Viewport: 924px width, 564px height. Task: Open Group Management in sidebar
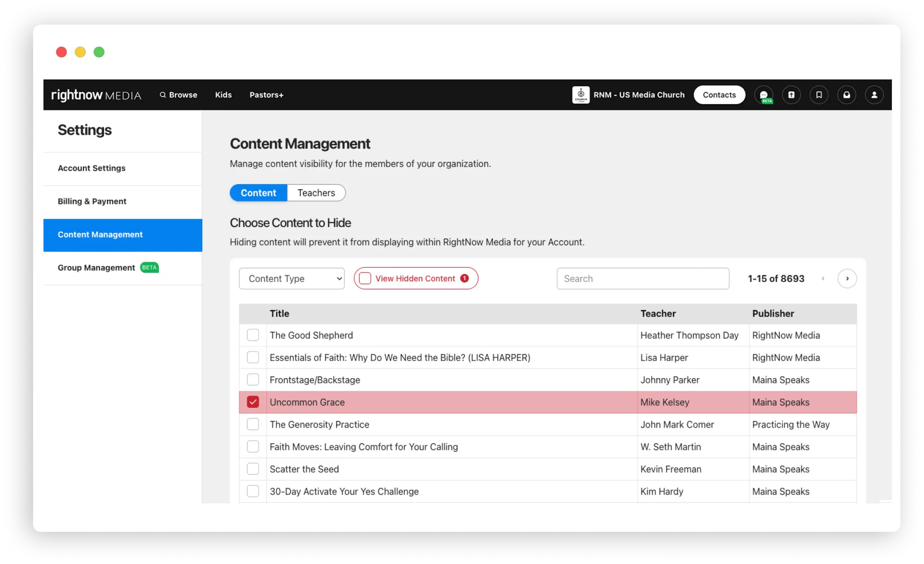click(122, 268)
